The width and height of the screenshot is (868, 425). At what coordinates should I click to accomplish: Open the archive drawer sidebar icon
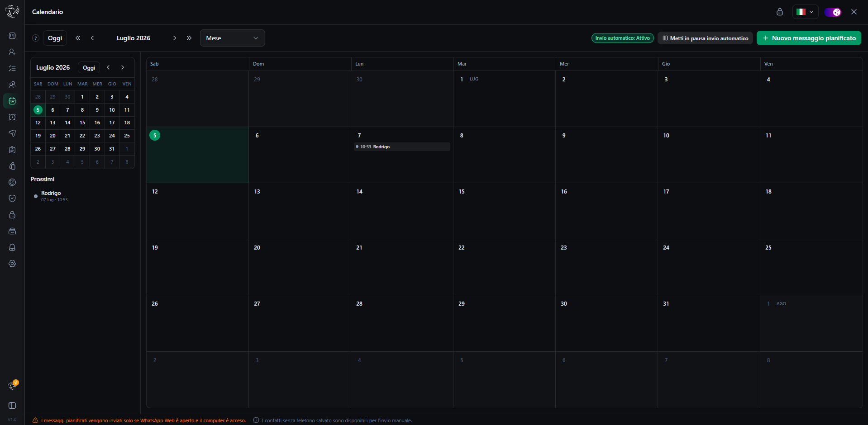pyautogui.click(x=12, y=231)
